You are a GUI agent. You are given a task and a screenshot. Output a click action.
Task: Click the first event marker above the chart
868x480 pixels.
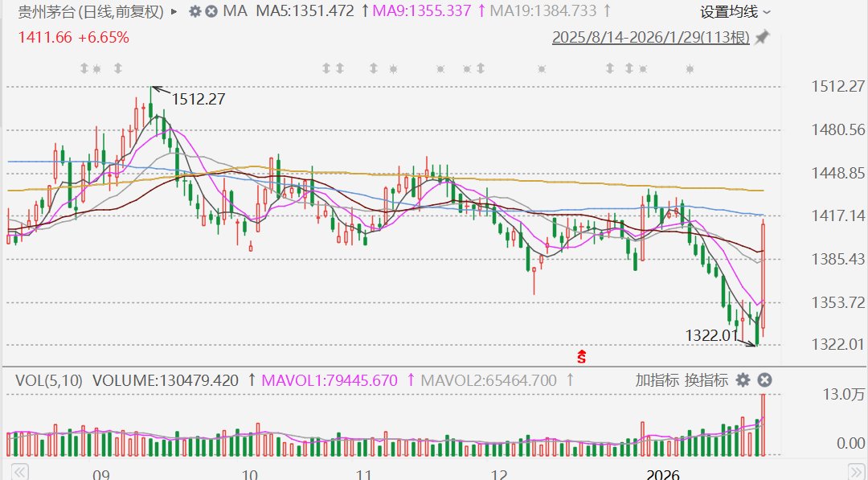[x=82, y=69]
